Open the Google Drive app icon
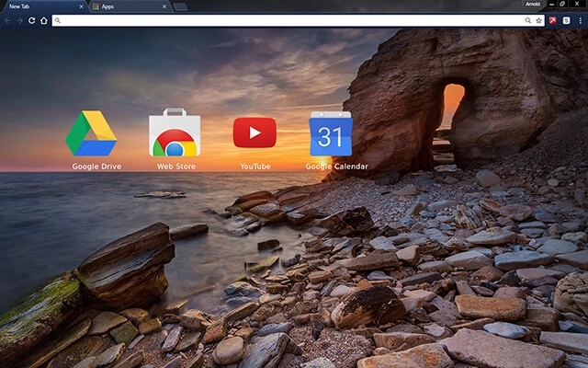588x368 pixels. (91, 133)
